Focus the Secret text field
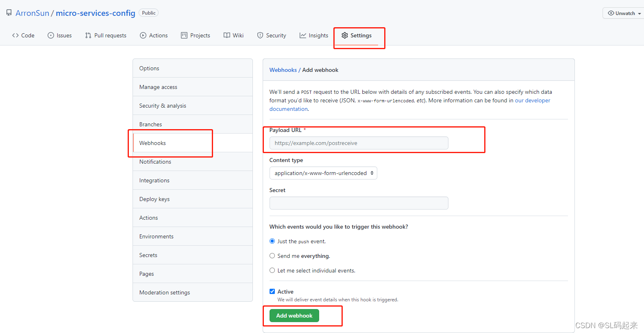Image resolution: width=644 pixels, height=333 pixels. [359, 203]
